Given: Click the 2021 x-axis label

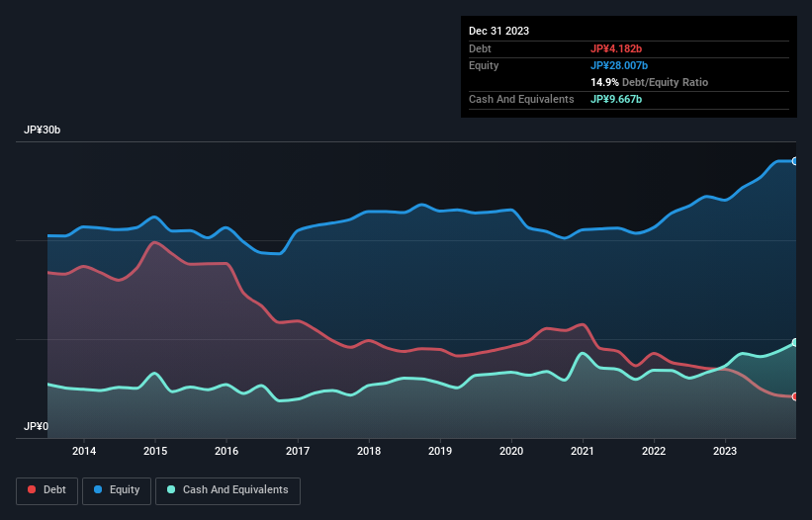Looking at the screenshot, I should click(x=583, y=451).
